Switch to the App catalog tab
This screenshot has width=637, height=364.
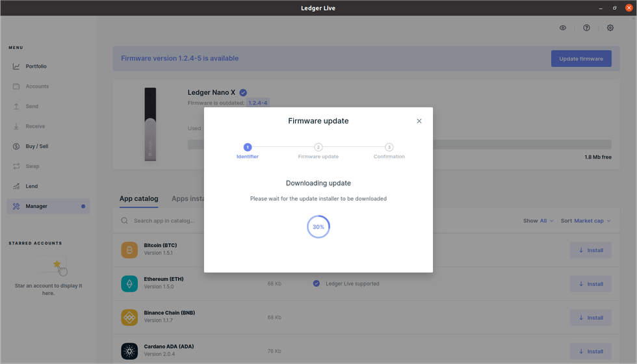[138, 198]
